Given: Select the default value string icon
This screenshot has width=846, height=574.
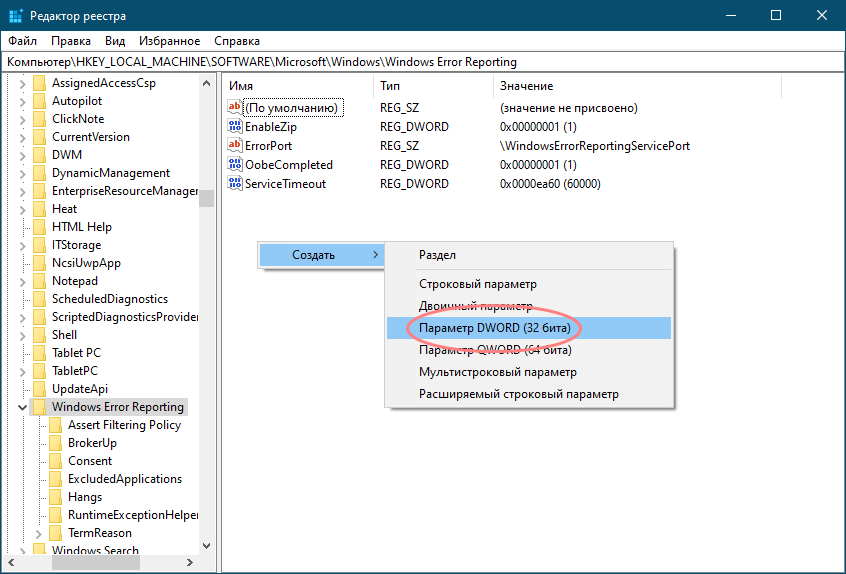Looking at the screenshot, I should pos(235,108).
